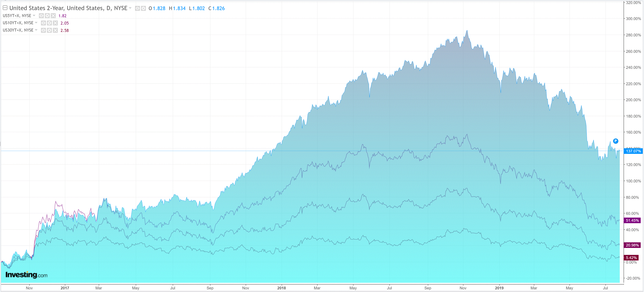
Task: Open the United States 2-Year series dropdown
Action: pos(130,8)
